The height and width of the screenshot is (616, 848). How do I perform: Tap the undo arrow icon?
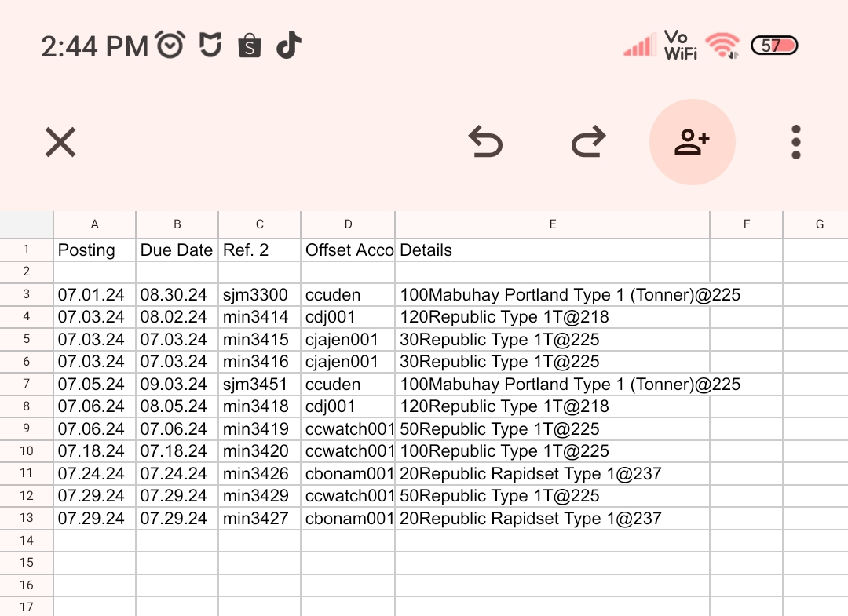pos(485,143)
